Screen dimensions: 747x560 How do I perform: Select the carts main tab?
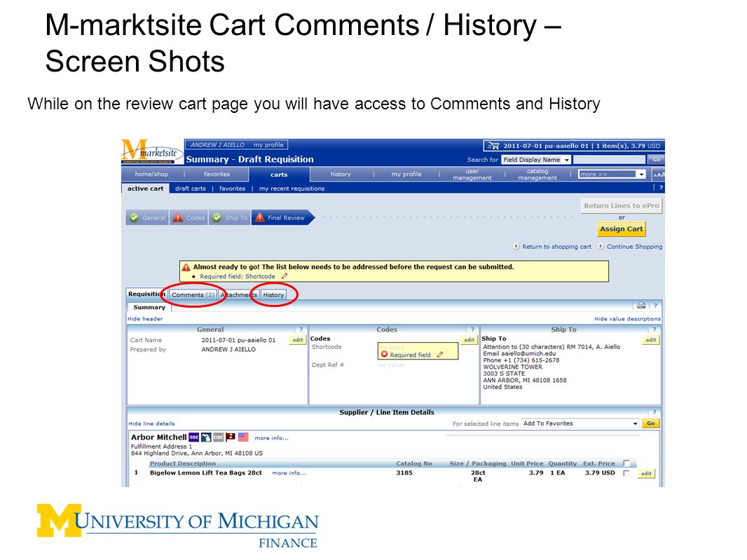(x=279, y=175)
